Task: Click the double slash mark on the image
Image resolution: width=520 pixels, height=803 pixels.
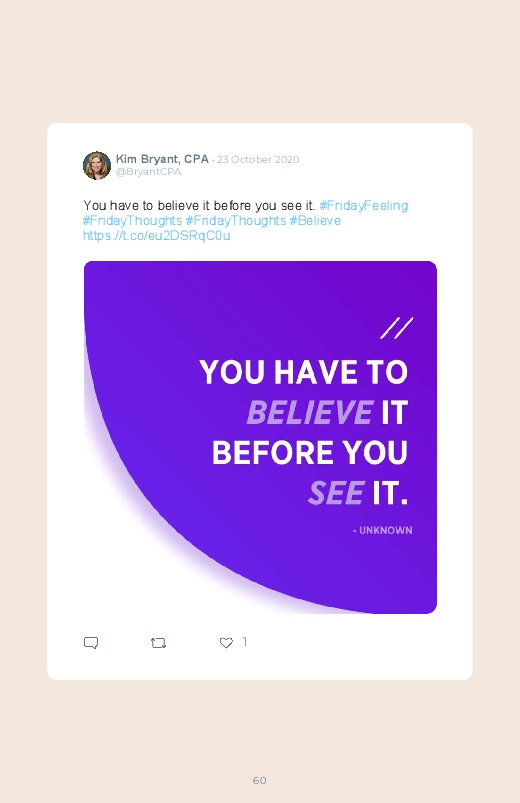Action: pos(397,328)
